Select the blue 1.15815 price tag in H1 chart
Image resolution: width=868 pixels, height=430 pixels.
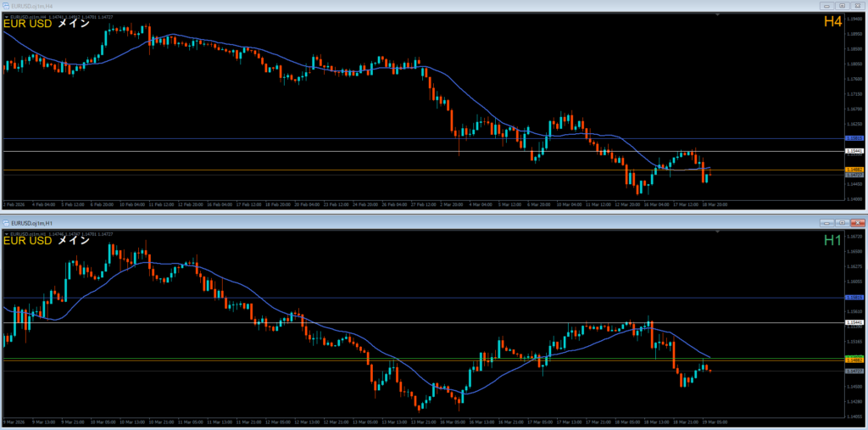(855, 298)
